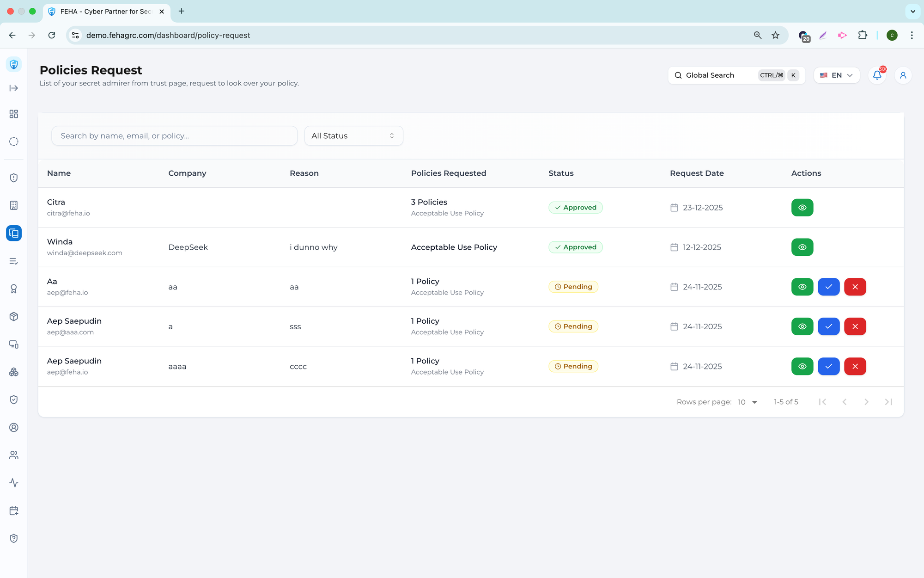The height and width of the screenshot is (578, 924).
Task: Open the calendar plus sidebar icon
Action: tap(14, 510)
